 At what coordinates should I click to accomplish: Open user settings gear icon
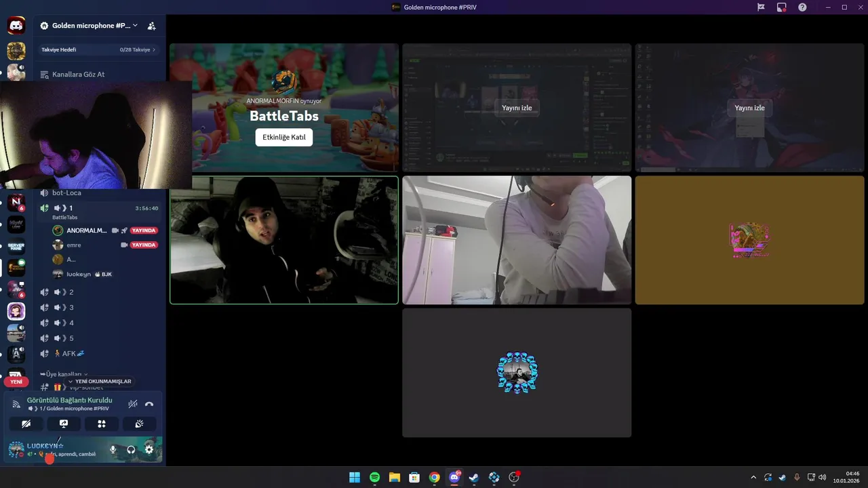[x=149, y=449]
